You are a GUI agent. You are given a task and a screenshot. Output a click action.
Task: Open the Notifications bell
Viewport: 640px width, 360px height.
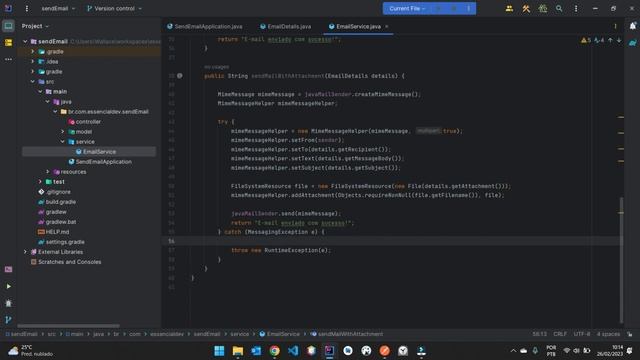click(632, 26)
